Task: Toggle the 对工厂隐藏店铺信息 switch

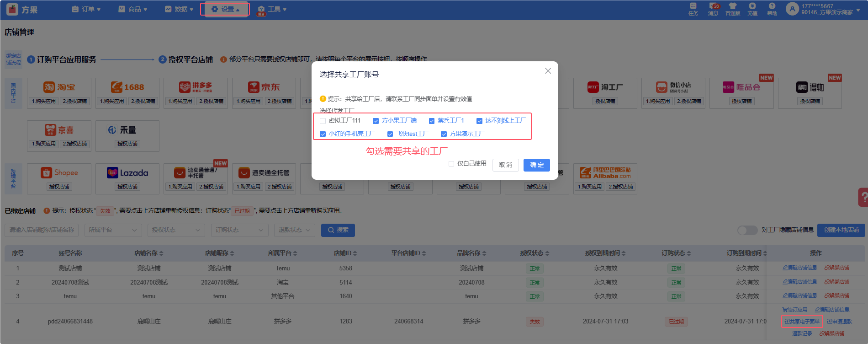Action: tap(747, 230)
